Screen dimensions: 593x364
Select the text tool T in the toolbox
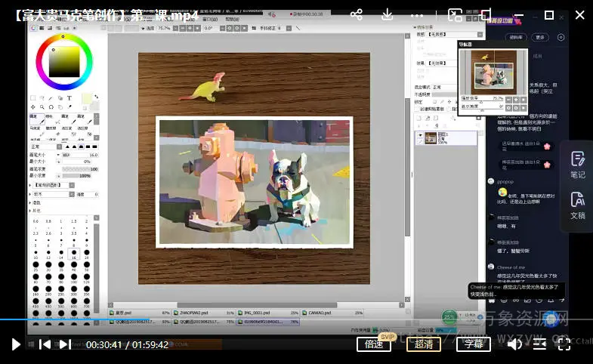tap(69, 98)
